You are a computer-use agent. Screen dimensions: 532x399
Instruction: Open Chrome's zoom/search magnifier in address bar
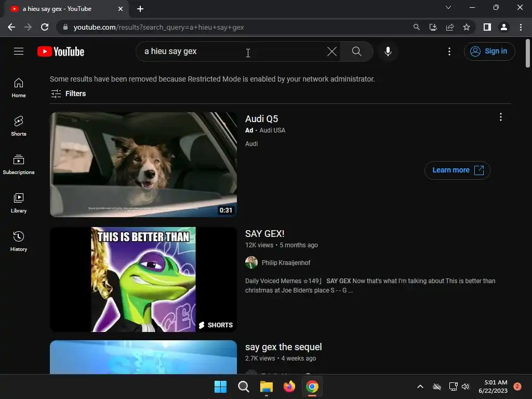(416, 27)
